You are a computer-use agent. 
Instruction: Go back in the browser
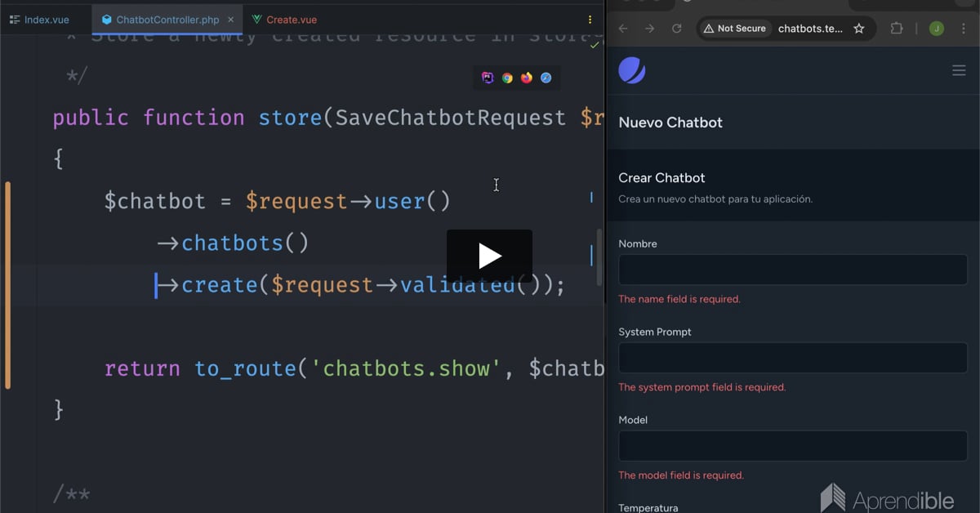[x=623, y=29]
